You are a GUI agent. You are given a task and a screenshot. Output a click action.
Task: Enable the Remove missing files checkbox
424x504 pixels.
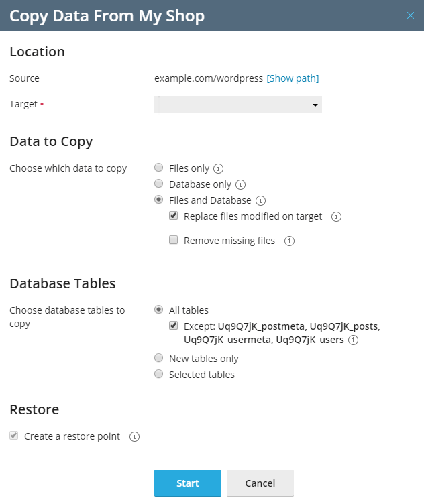173,240
